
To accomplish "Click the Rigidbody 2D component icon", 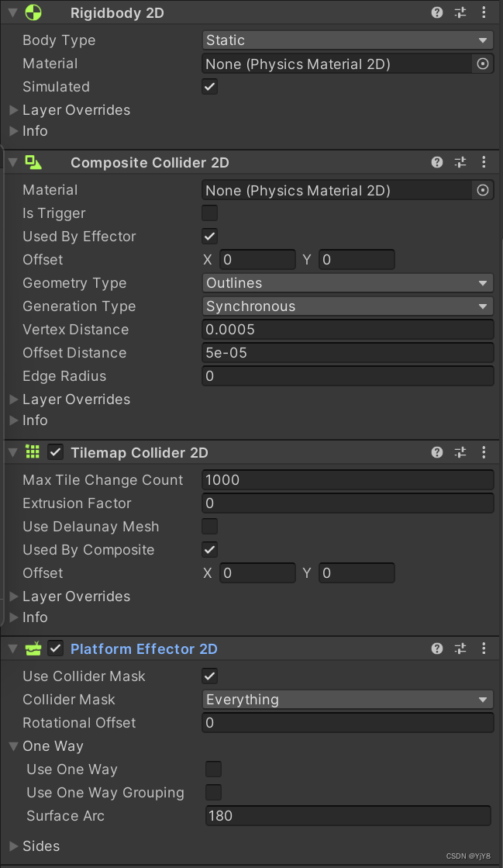I will 32,12.
